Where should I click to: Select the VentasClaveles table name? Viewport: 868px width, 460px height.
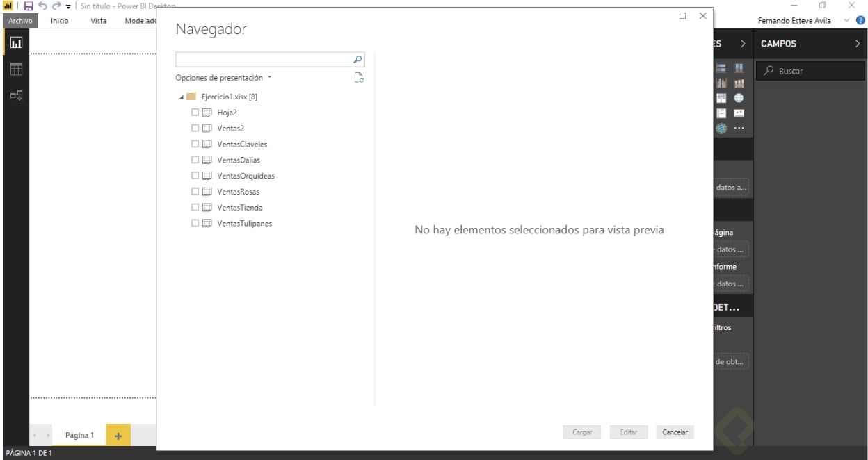click(242, 145)
